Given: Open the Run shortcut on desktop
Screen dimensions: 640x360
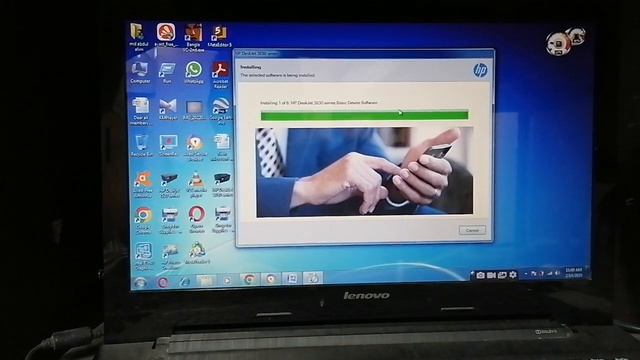Looking at the screenshot, I should click(x=167, y=73).
